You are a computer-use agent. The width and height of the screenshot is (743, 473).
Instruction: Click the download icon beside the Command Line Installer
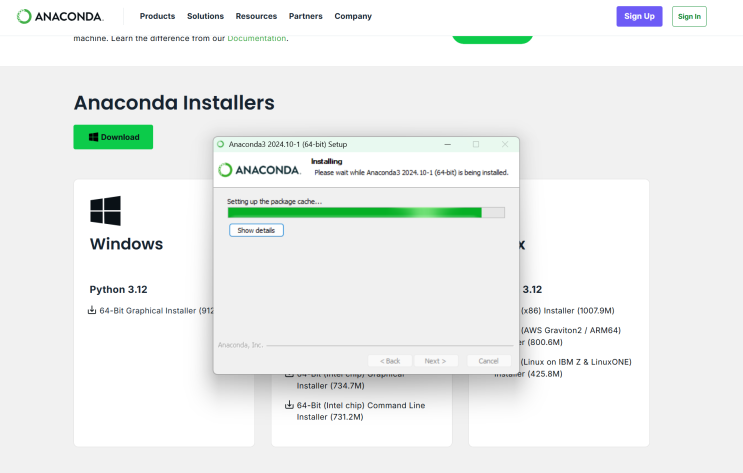[x=289, y=405]
